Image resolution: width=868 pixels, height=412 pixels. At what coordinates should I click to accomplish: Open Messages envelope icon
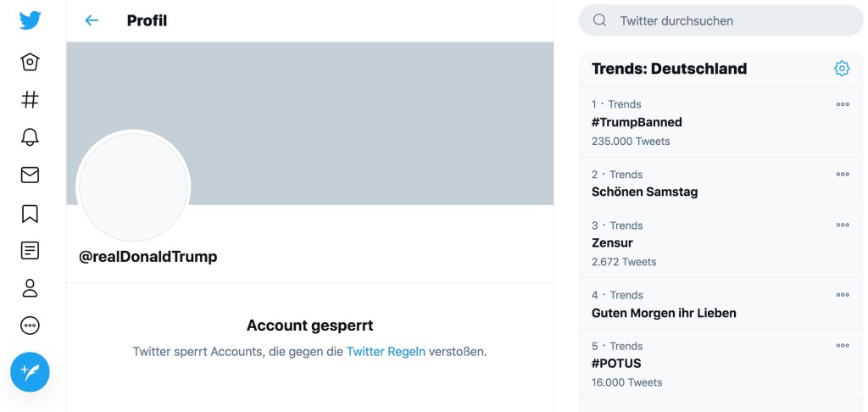click(x=30, y=175)
